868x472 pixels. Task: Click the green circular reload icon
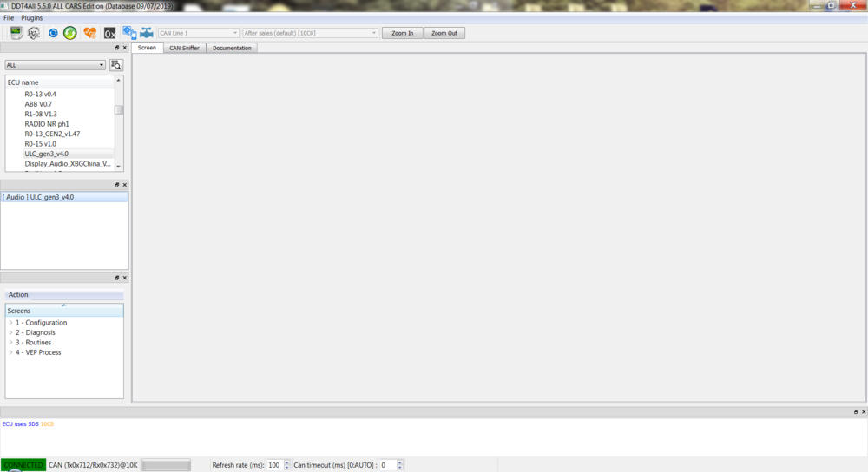click(x=70, y=33)
